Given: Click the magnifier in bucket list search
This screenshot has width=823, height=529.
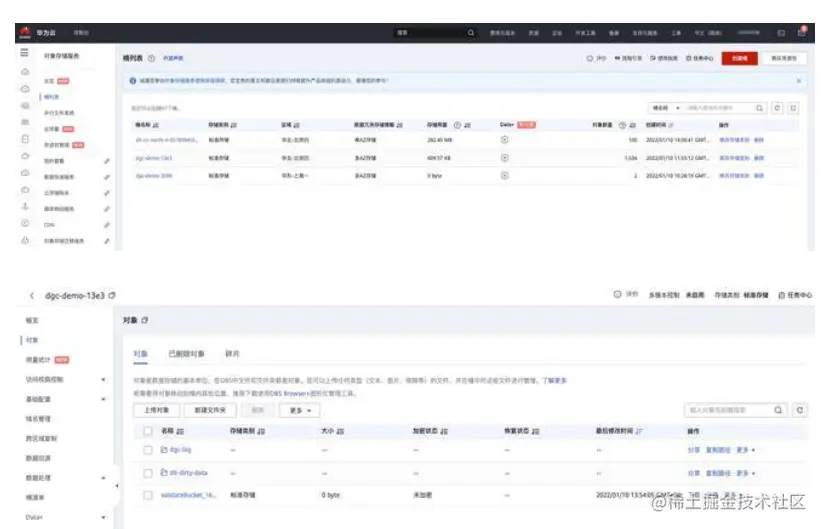Looking at the screenshot, I should pos(759,108).
